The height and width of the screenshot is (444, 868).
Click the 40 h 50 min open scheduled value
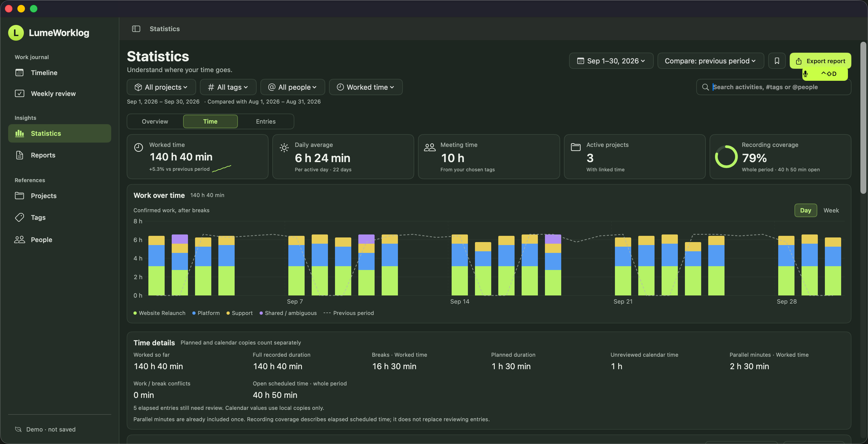(x=275, y=395)
